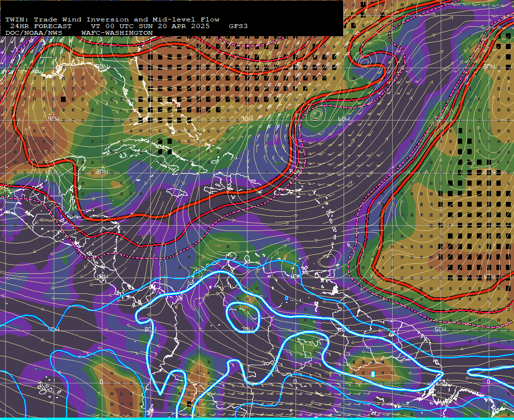Click the '70W' label inside the closed cyan loop

[247, 329]
